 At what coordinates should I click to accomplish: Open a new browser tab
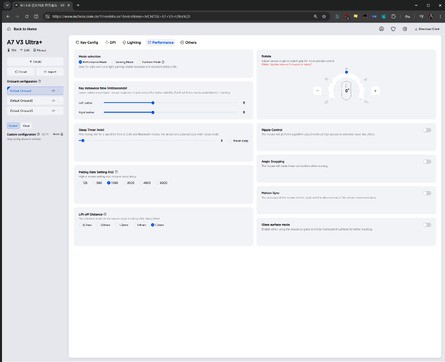point(78,5)
